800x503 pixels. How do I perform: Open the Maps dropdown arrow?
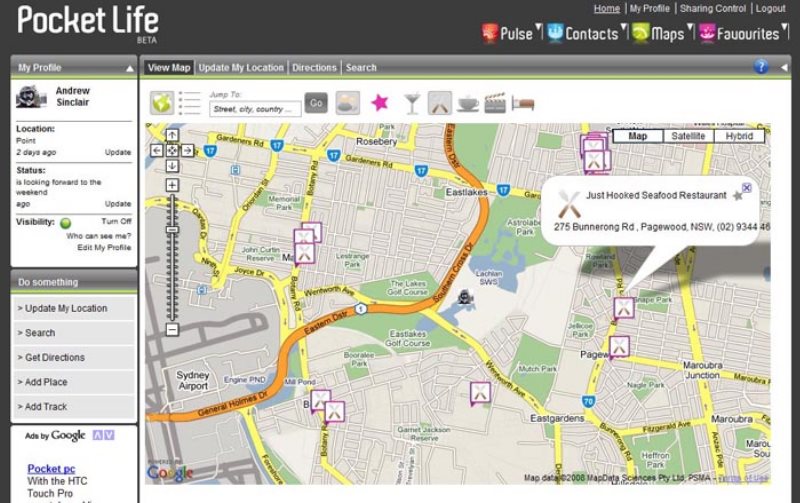(x=690, y=28)
